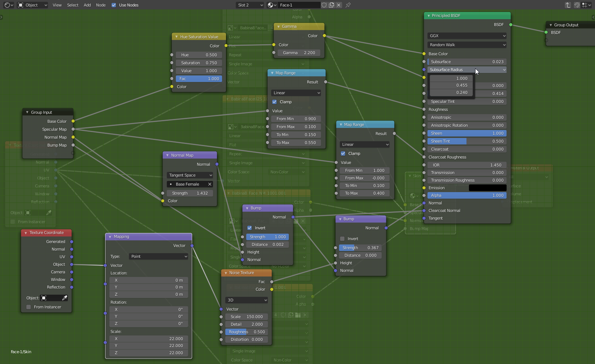Open the Subsurface Radius dropdown
The image size is (595, 364).
pyautogui.click(x=467, y=70)
